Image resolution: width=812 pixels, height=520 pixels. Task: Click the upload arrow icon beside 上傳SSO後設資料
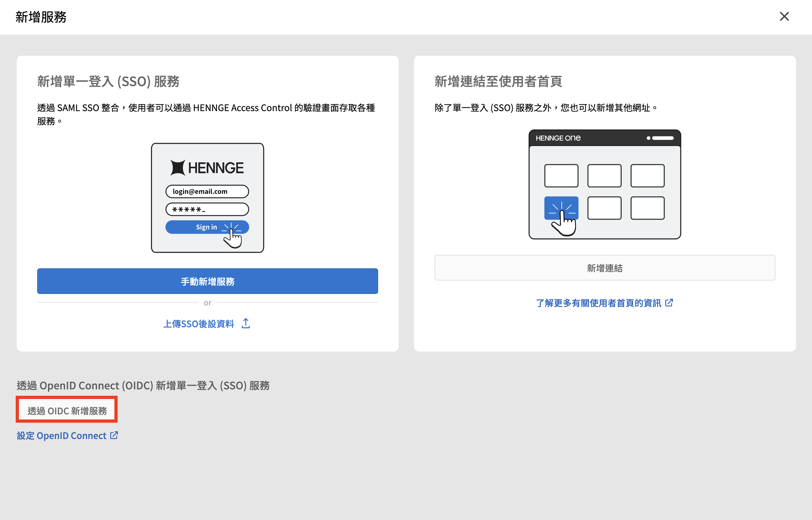coord(246,323)
